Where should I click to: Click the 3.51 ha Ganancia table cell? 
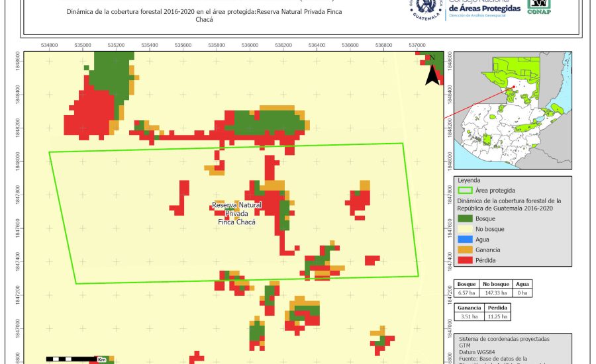(470, 317)
